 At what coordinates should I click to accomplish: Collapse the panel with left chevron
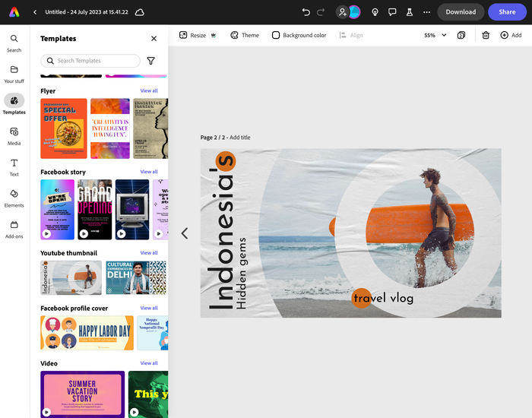[x=184, y=233]
